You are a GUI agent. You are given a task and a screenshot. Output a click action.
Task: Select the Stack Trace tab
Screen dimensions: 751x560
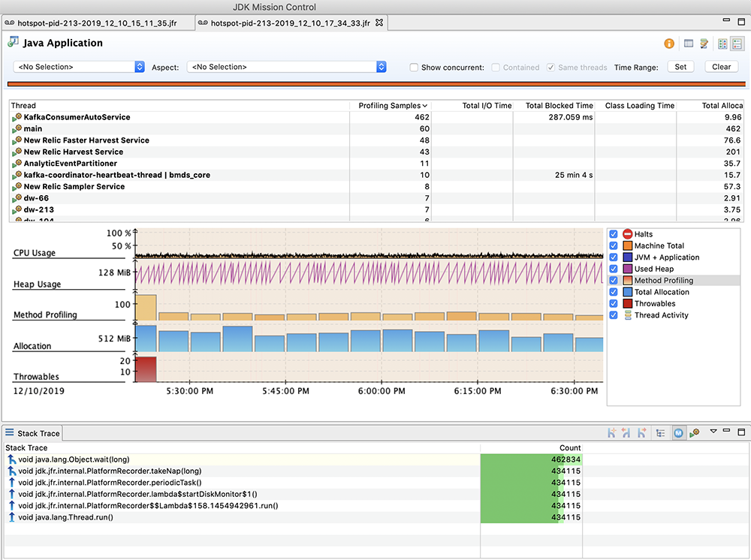[x=36, y=433]
